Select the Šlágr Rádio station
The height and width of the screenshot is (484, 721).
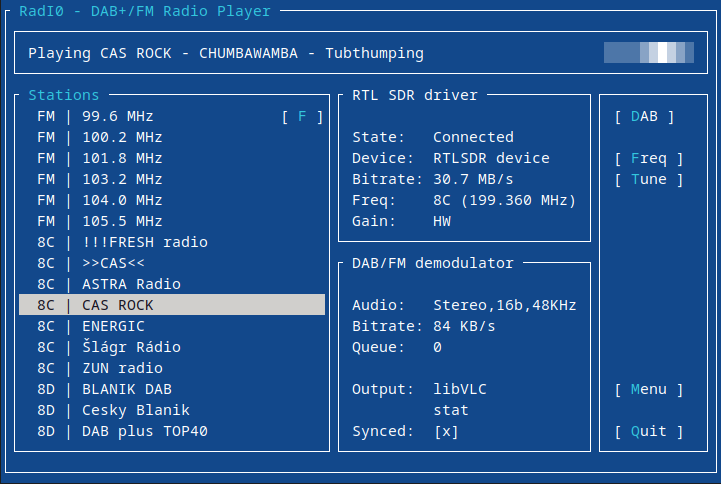click(172, 347)
